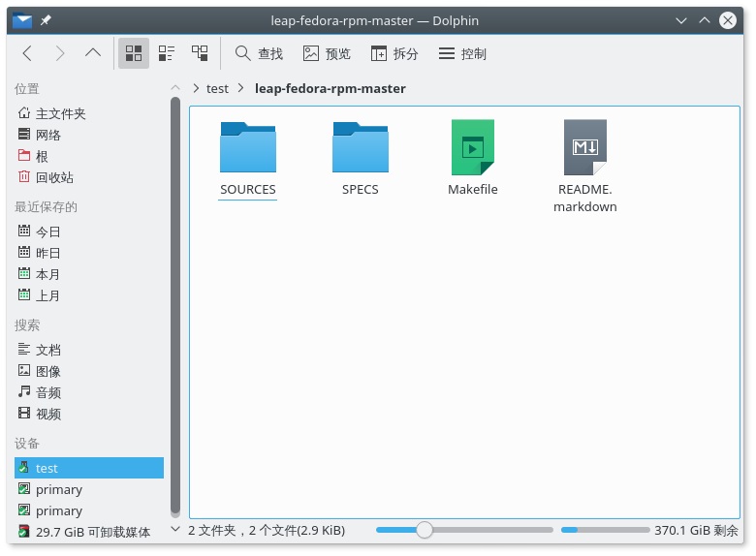This screenshot has height=556, width=756.
Task: Minimize the Dolphin window
Action: point(680,20)
